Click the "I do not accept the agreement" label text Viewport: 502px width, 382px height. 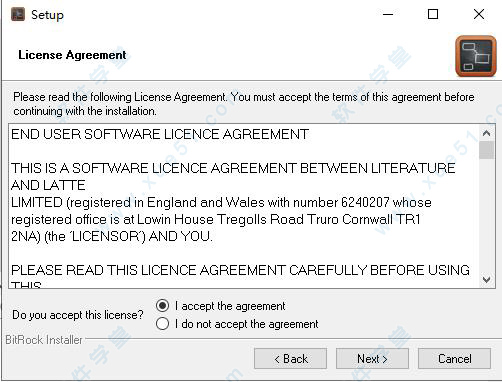pos(246,324)
